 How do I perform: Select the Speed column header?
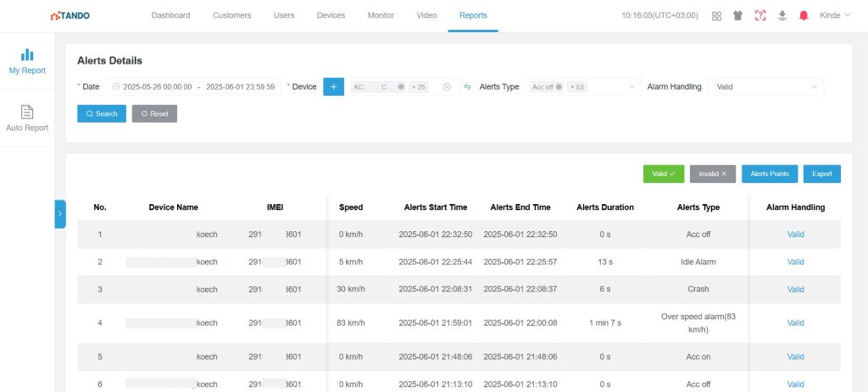(351, 207)
